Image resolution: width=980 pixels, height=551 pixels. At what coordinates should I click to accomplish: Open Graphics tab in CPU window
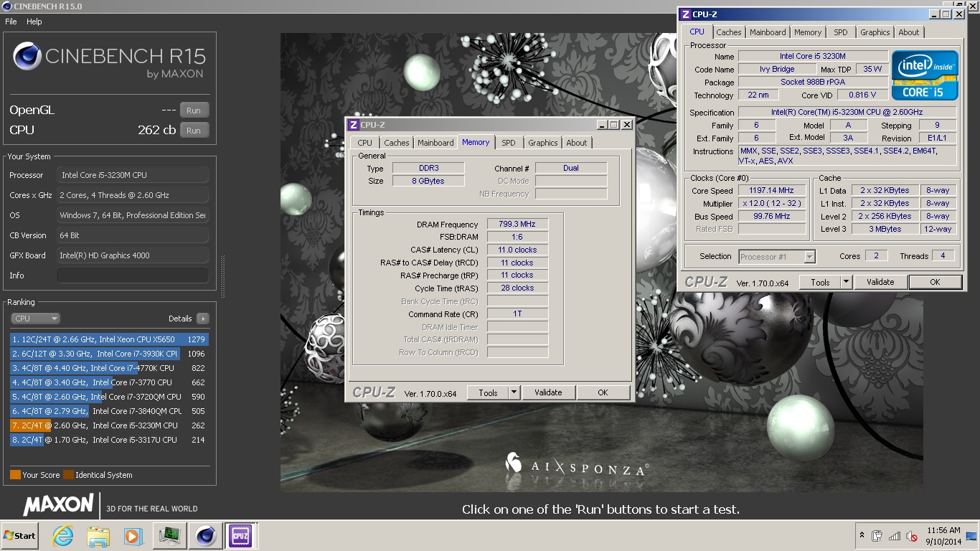coord(875,32)
